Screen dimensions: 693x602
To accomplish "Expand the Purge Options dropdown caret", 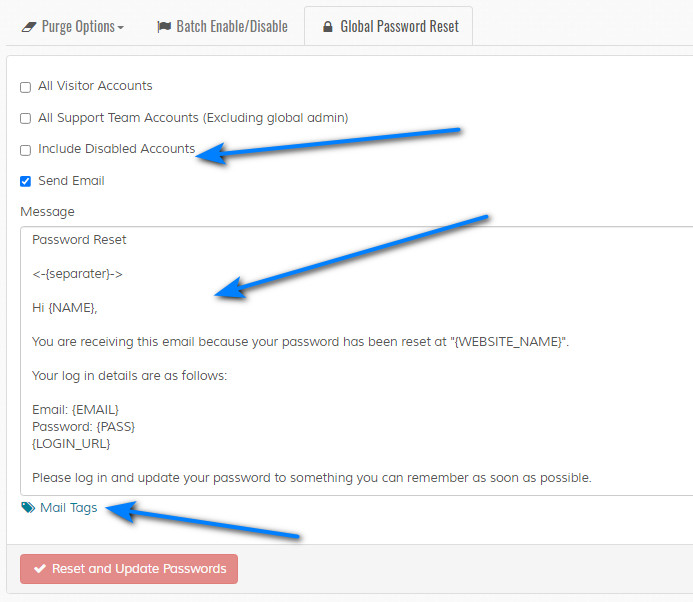I will pyautogui.click(x=121, y=28).
